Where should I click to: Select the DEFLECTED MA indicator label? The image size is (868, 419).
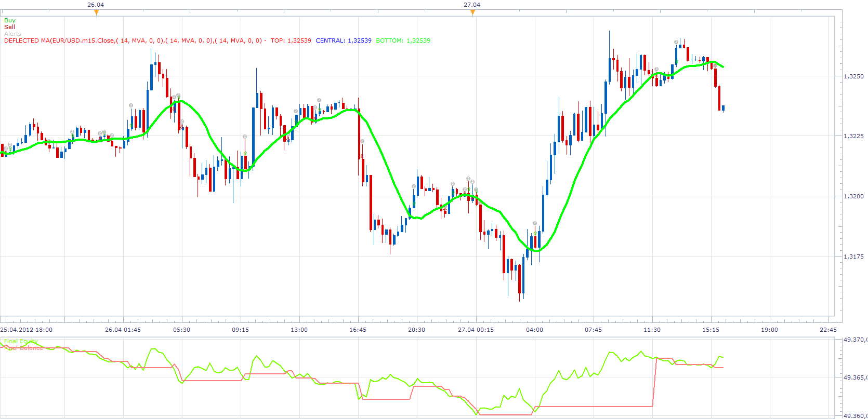coord(135,40)
